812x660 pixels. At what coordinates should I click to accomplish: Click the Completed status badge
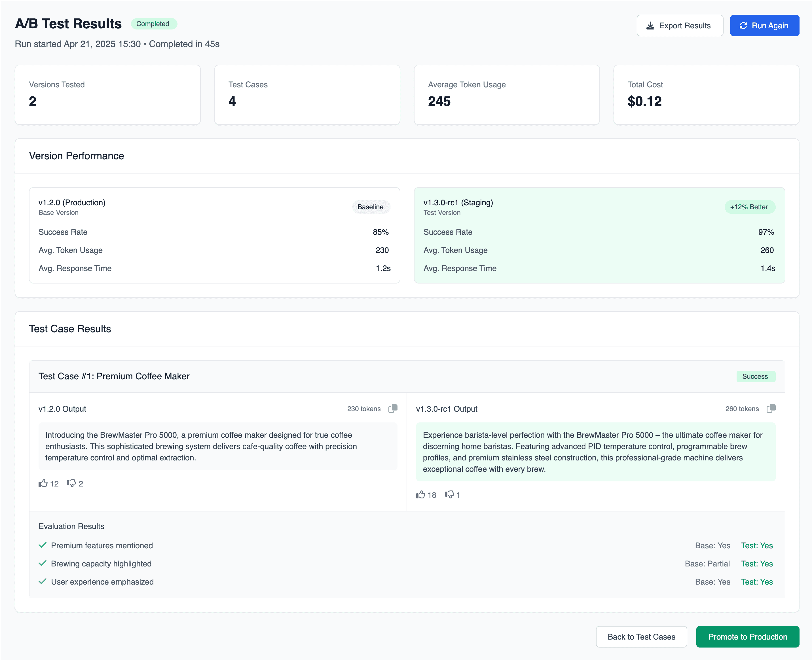coord(154,24)
